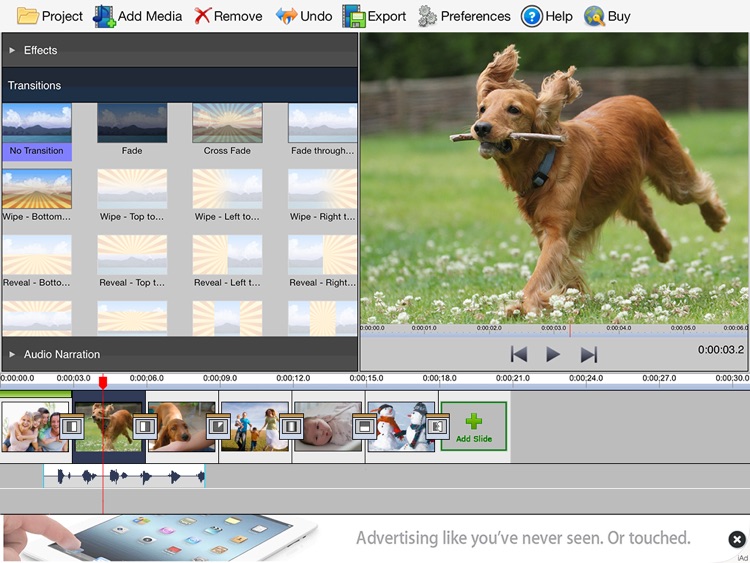
Task: Play the slideshow preview
Action: (553, 354)
